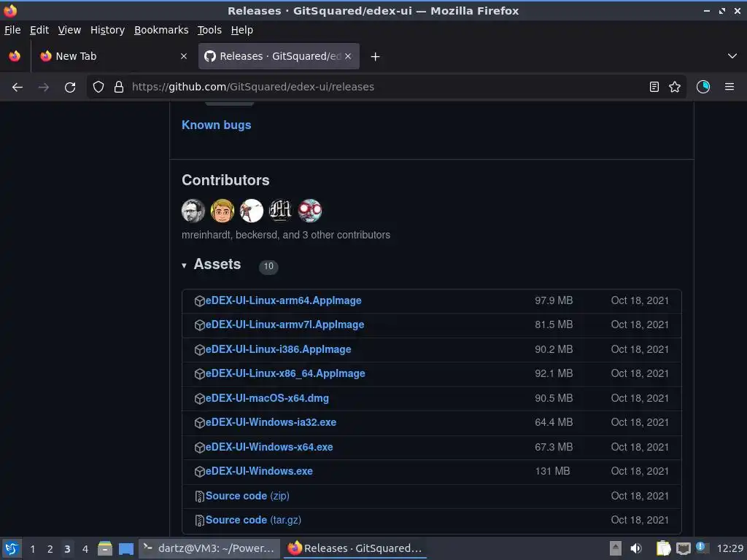This screenshot has height=560, width=747.
Task: Download eDEX-UI-Linux-armv7l.AppImage
Action: (x=285, y=324)
